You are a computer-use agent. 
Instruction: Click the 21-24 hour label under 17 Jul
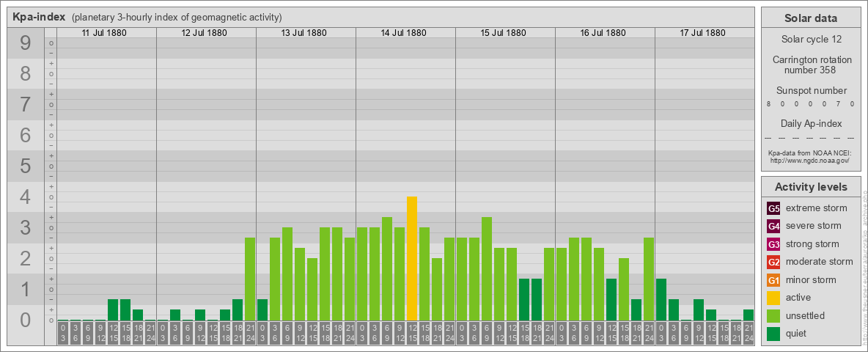749,334
